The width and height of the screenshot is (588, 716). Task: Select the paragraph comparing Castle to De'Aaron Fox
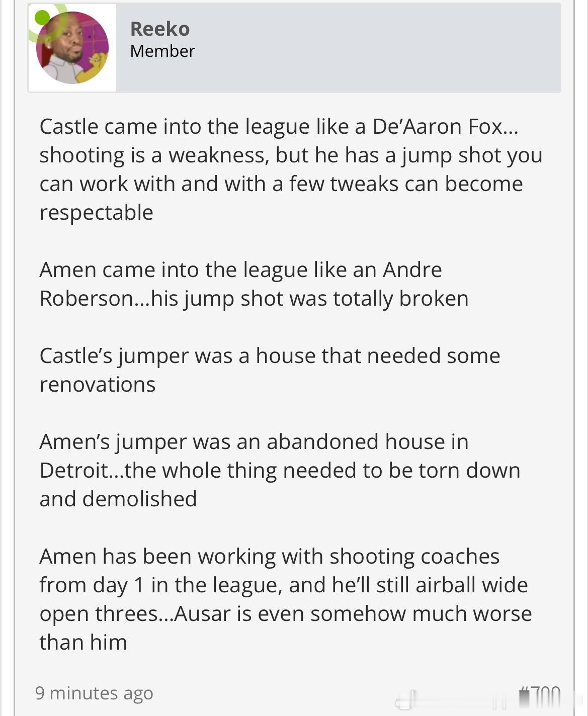(x=291, y=169)
